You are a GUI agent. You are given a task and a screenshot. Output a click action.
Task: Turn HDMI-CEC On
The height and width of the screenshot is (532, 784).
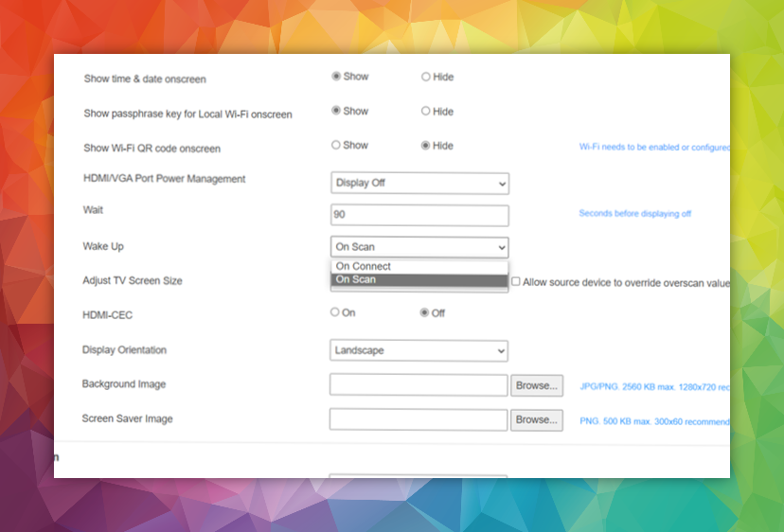pyautogui.click(x=334, y=312)
